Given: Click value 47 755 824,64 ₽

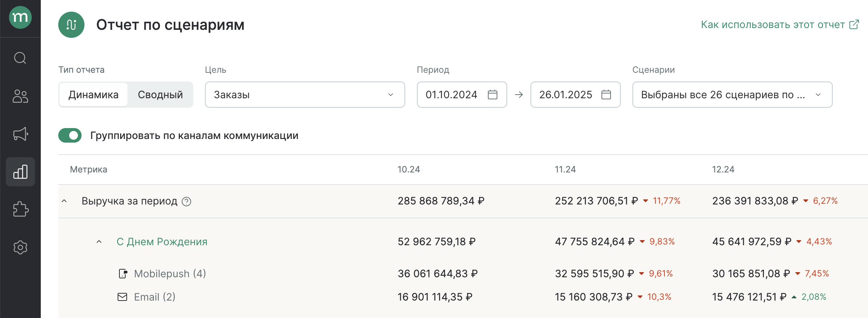Looking at the screenshot, I should click(595, 242).
